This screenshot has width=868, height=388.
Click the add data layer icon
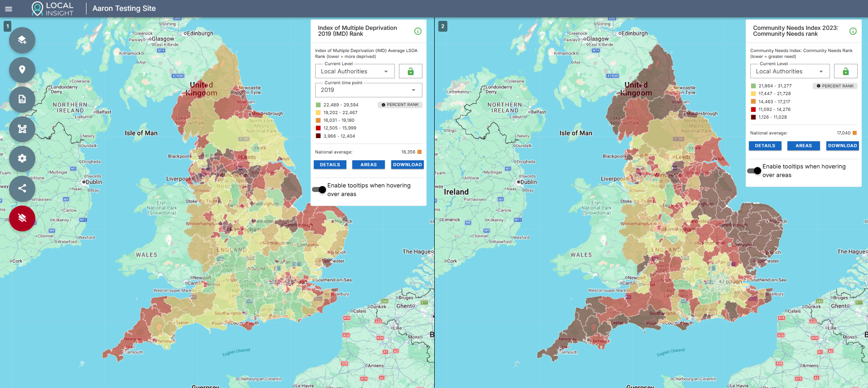click(x=22, y=40)
